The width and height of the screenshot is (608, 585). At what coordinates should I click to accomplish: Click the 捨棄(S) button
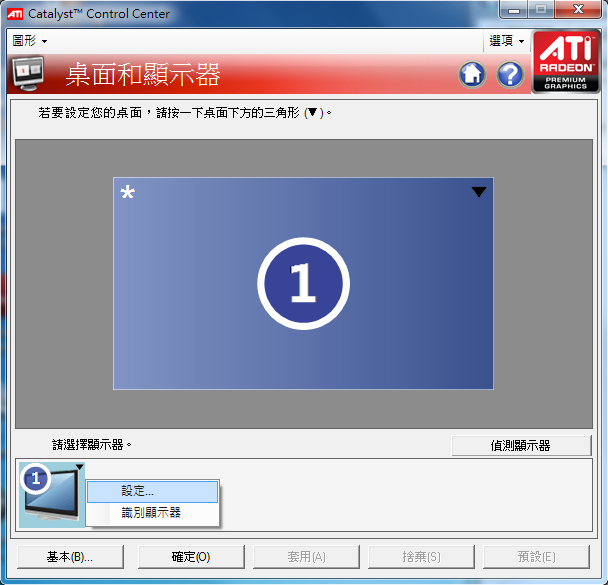pyautogui.click(x=421, y=557)
